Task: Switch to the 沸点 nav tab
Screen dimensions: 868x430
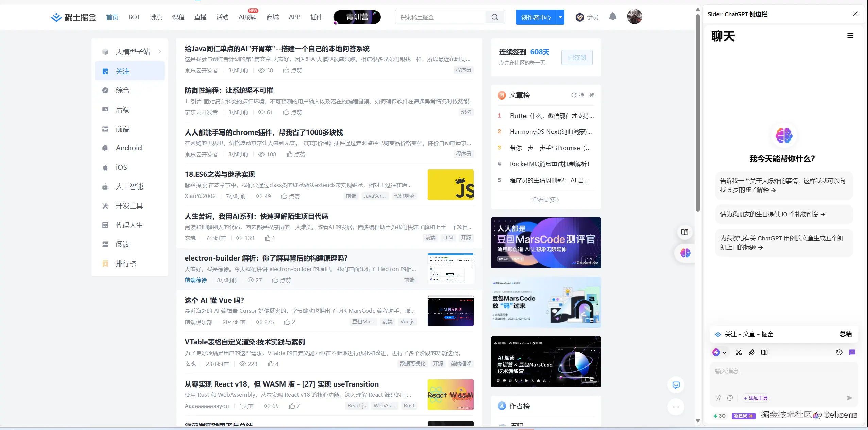Action: pos(156,17)
